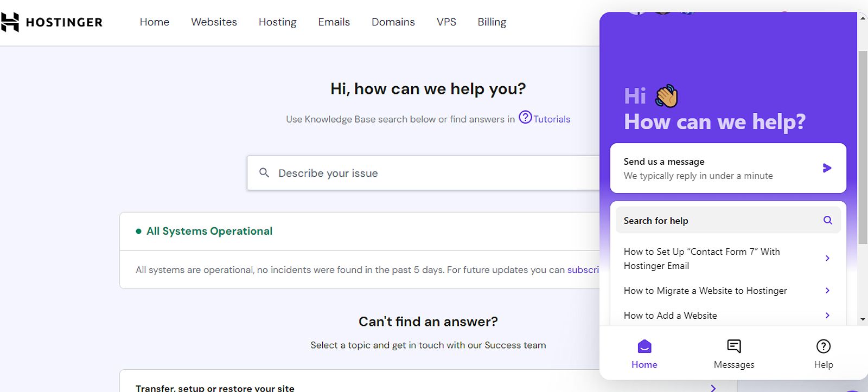868x392 pixels.
Task: Follow the subscribe link in system status
Action: click(x=583, y=270)
